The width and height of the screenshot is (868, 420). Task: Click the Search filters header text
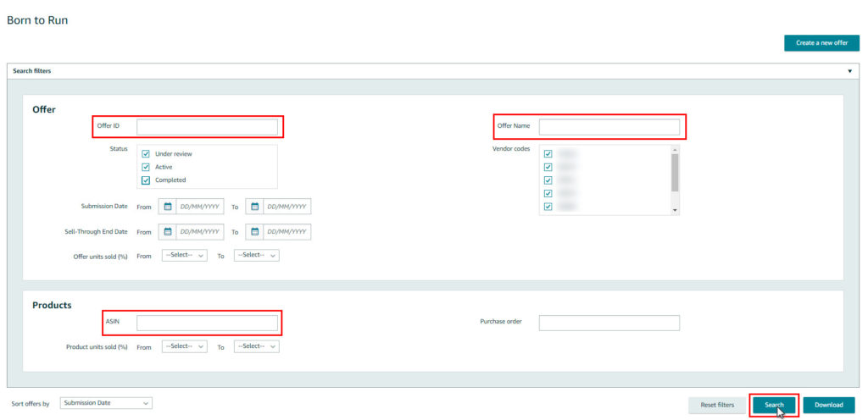click(x=31, y=71)
